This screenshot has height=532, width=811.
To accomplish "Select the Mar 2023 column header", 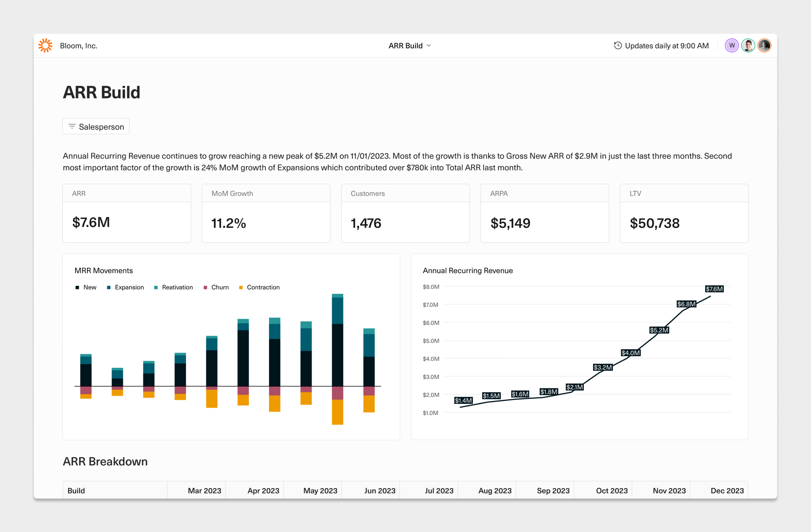I will pyautogui.click(x=204, y=490).
